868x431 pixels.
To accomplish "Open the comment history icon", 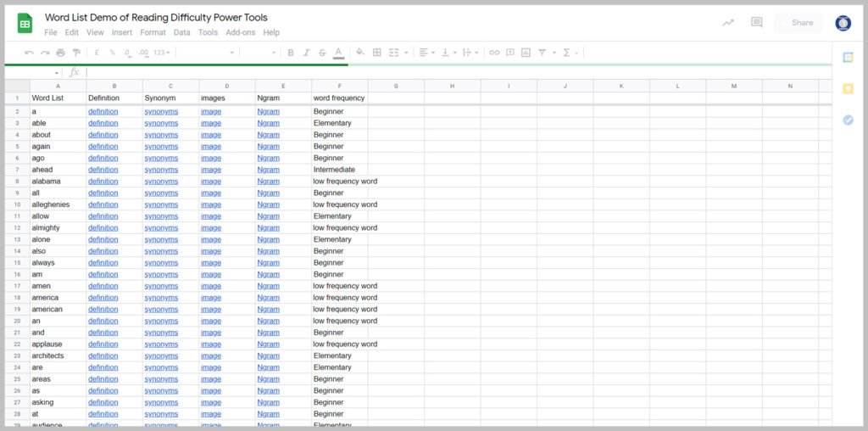I will pyautogui.click(x=757, y=22).
